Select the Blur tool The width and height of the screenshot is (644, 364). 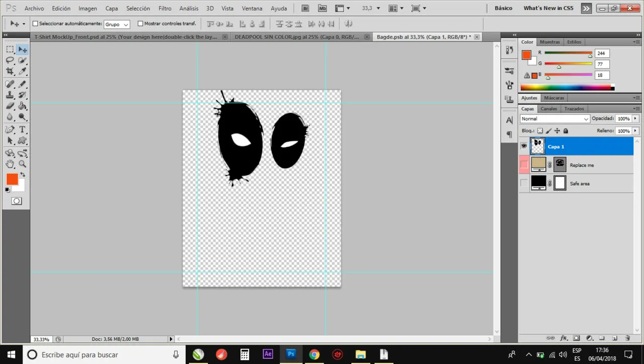pos(10,117)
